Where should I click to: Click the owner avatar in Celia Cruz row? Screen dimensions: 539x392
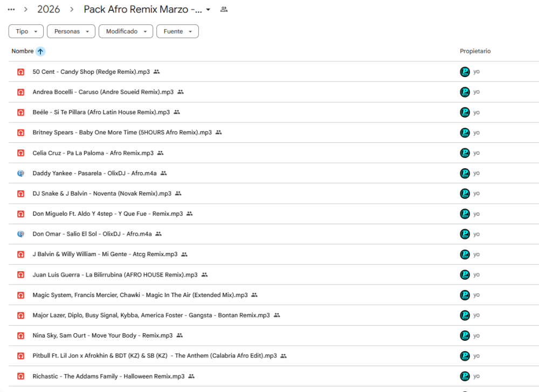(465, 153)
